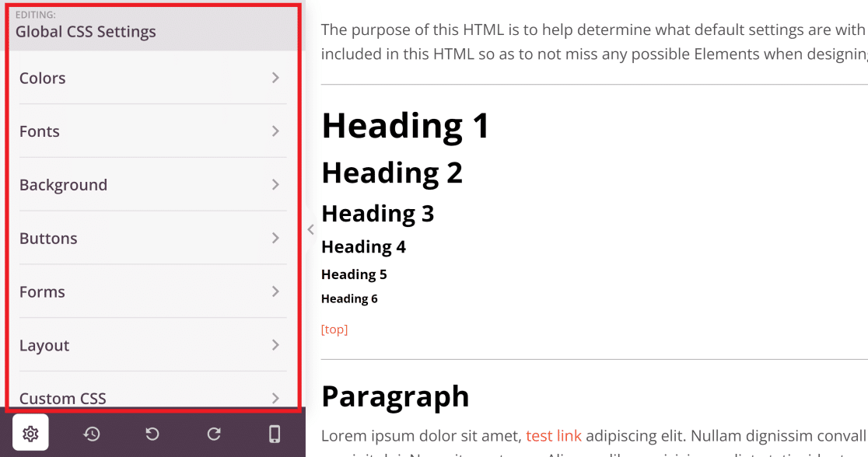This screenshot has height=457, width=868.
Task: Undo last change with the undo arrow
Action: pyautogui.click(x=152, y=434)
